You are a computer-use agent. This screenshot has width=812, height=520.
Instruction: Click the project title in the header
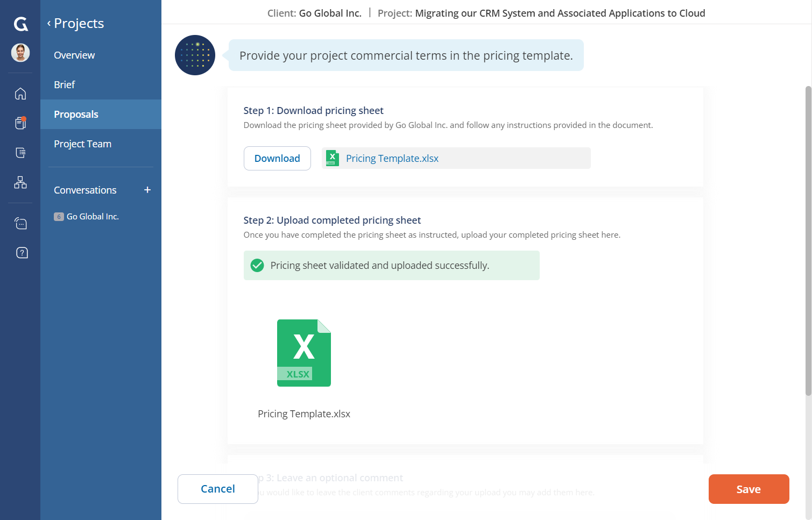[560, 13]
